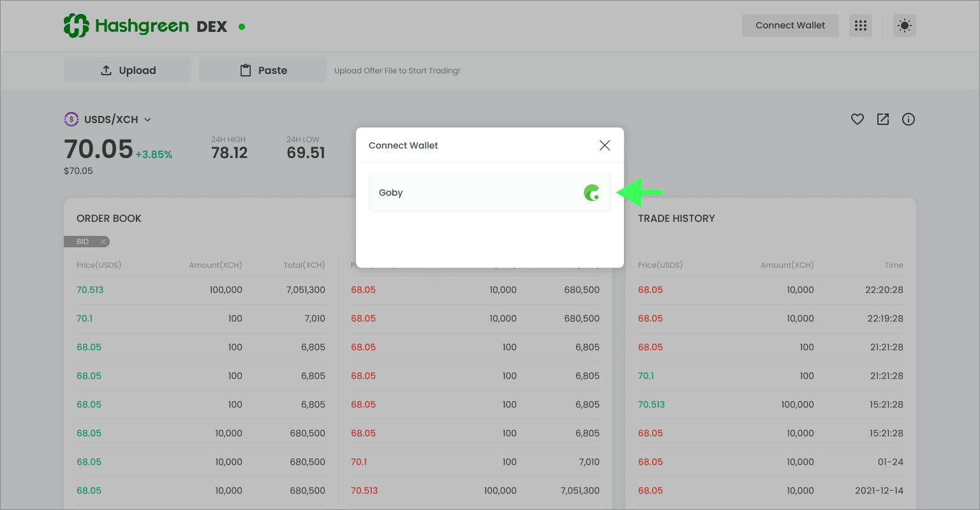Toggle the light/dark theme sun icon
Image resolution: width=980 pixels, height=510 pixels.
point(904,25)
